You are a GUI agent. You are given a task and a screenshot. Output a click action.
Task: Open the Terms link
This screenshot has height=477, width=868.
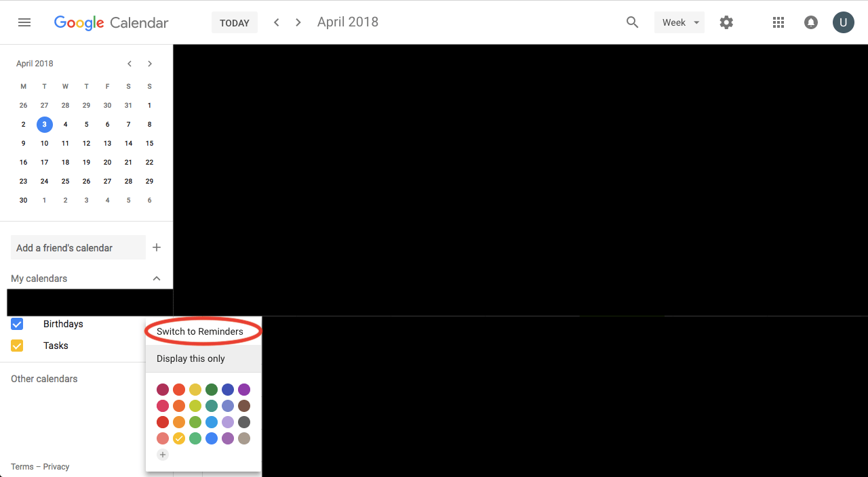pyautogui.click(x=22, y=467)
